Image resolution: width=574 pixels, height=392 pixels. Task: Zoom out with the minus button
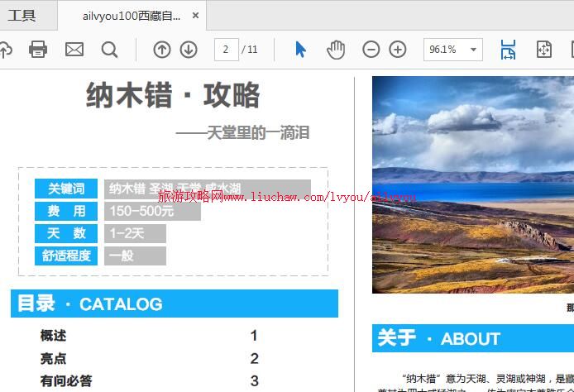pos(371,50)
